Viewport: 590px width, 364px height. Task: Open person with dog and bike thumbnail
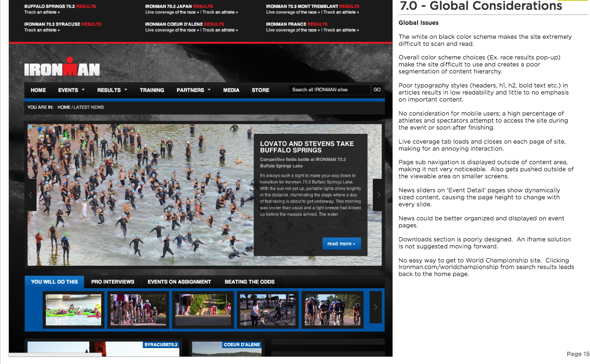click(x=267, y=310)
